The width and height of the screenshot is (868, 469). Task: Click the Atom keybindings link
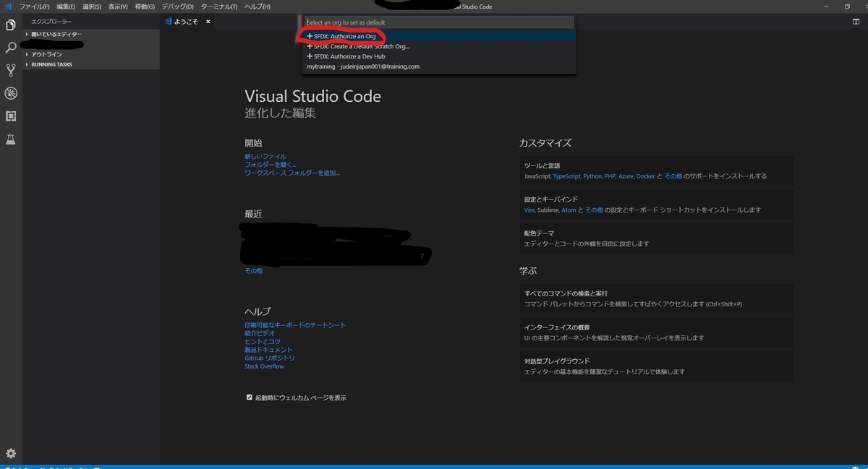[x=569, y=210]
